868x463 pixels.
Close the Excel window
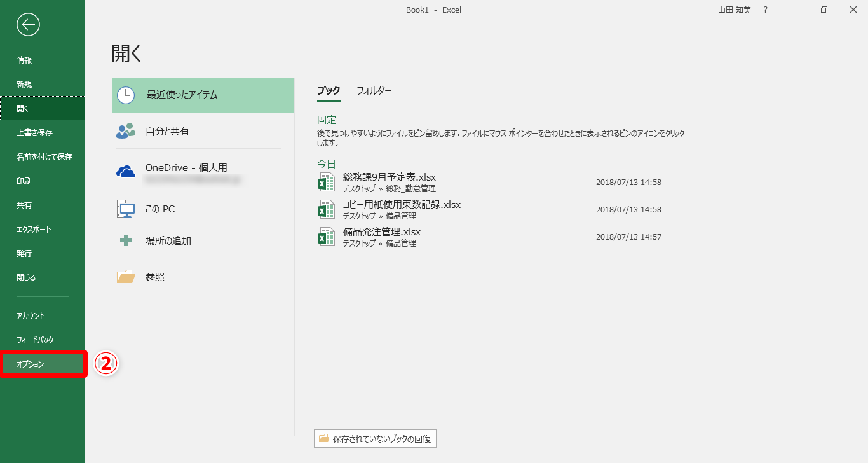[x=853, y=10]
